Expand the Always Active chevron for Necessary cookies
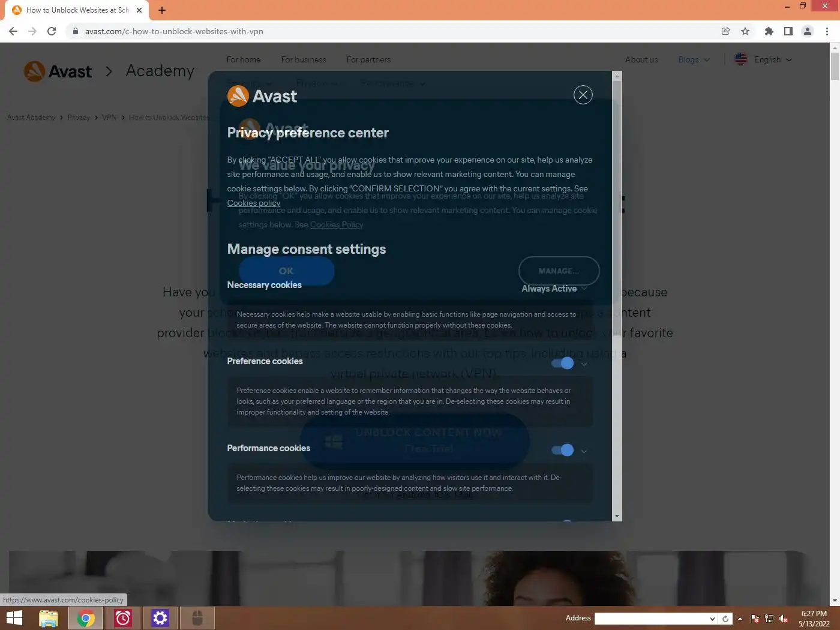The image size is (840, 630). coord(584,288)
